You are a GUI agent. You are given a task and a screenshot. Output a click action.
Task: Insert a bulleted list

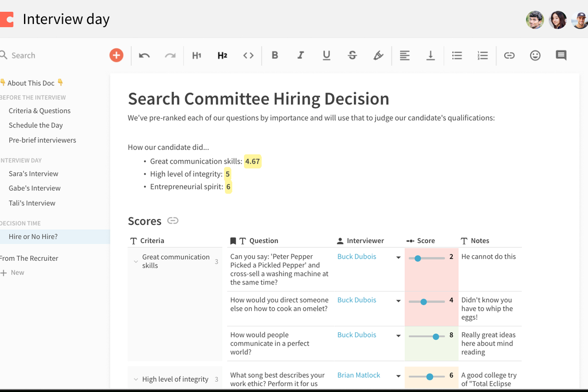click(457, 55)
